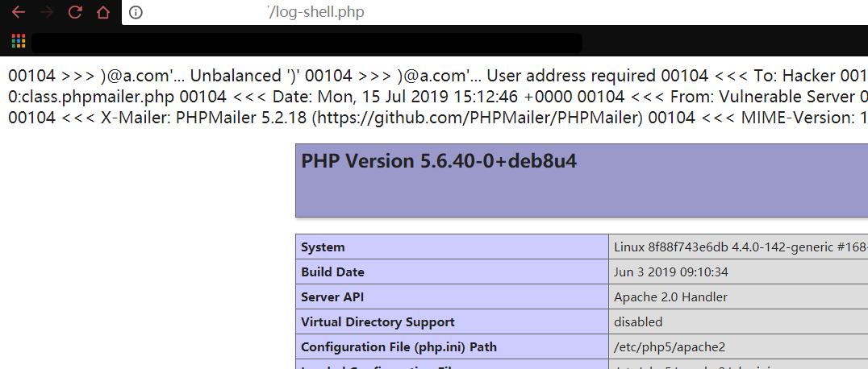Image resolution: width=868 pixels, height=369 pixels.
Task: Click the Virtual Directory Support label
Action: [x=378, y=322]
